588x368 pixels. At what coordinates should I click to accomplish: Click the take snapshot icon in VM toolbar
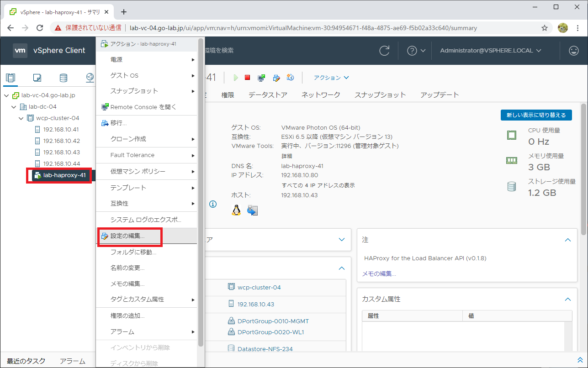(290, 78)
